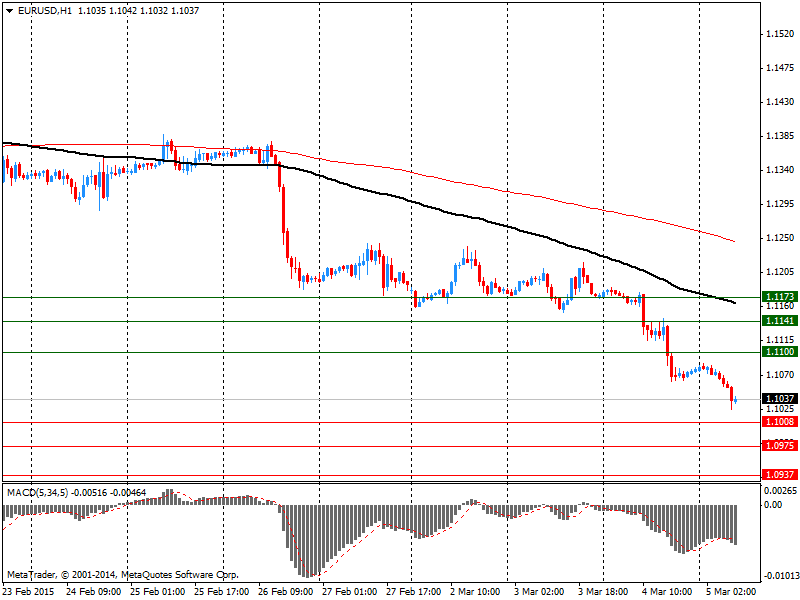Screen dimensions: 800x600
Task: Click the 1.1070 price scale value
Action: point(780,374)
